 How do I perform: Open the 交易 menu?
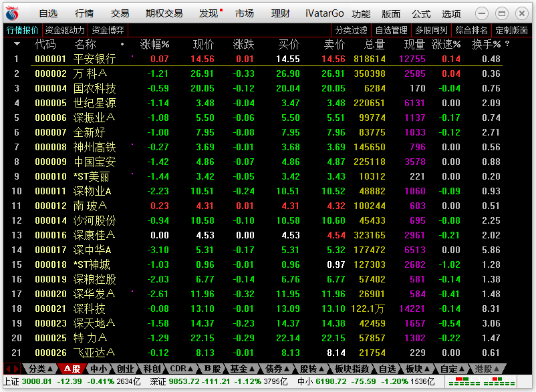[x=120, y=13]
